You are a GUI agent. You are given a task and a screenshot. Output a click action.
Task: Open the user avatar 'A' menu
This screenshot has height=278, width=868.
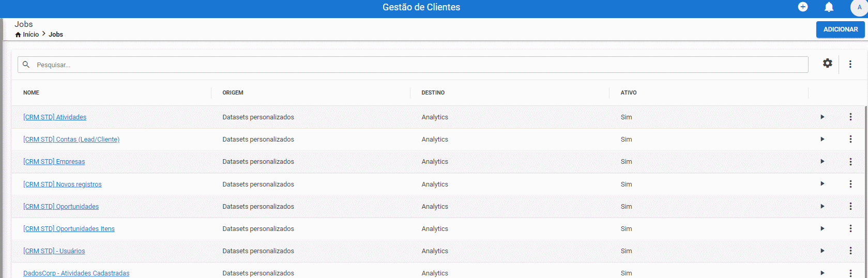[859, 7]
